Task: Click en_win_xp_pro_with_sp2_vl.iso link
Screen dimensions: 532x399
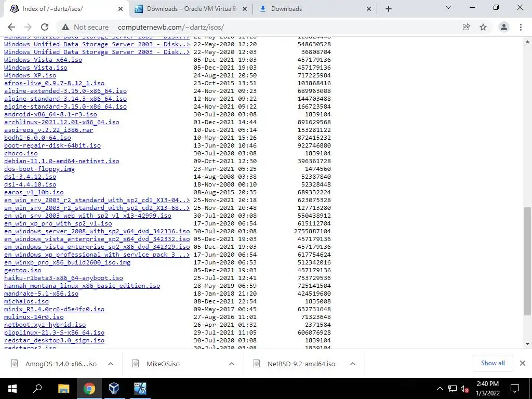Action: [58, 223]
